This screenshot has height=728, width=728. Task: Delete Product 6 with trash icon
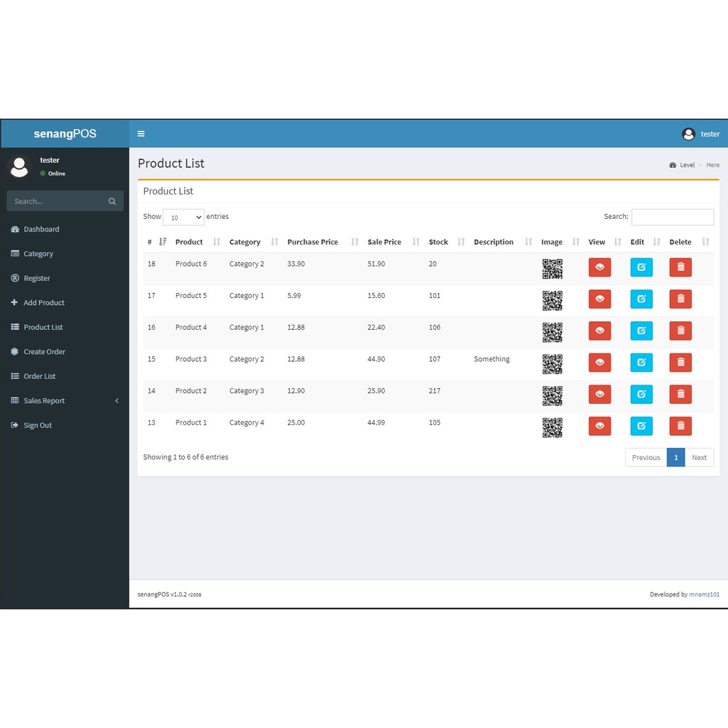click(x=680, y=267)
